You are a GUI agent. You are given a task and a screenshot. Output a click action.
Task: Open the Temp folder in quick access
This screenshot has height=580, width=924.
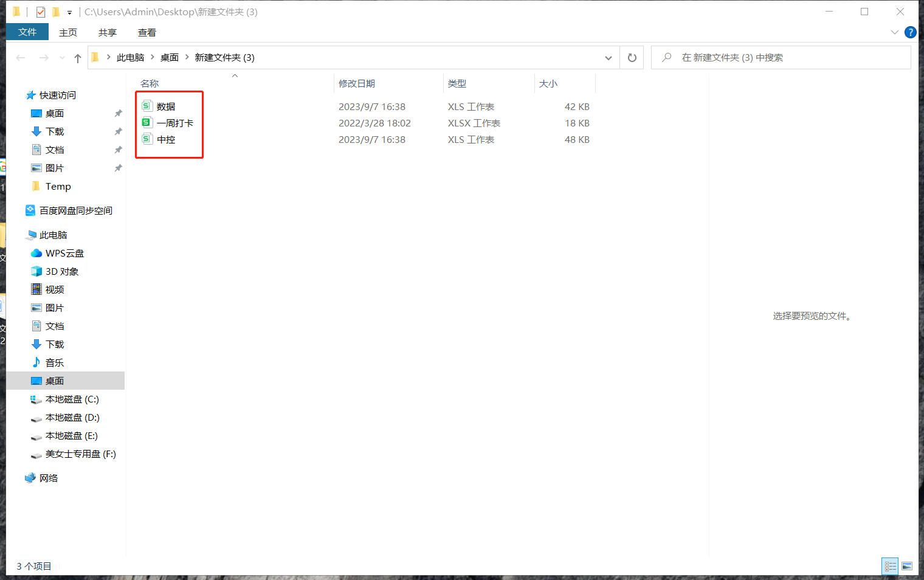coord(59,186)
